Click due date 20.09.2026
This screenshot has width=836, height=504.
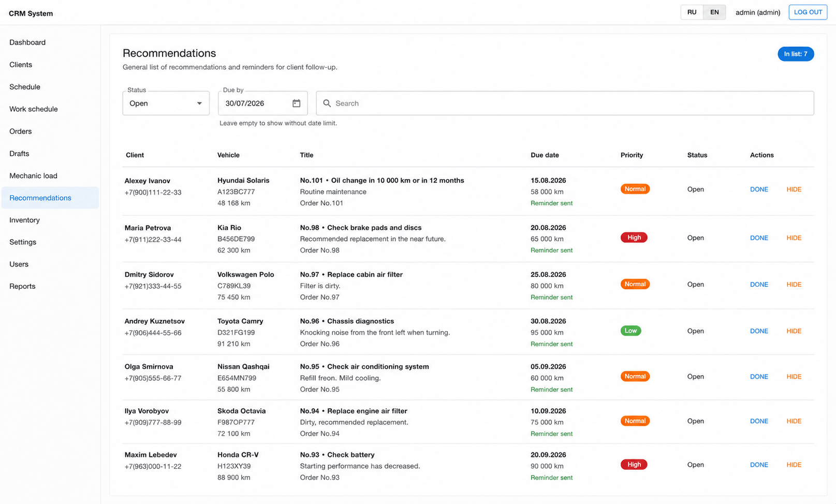(548, 455)
